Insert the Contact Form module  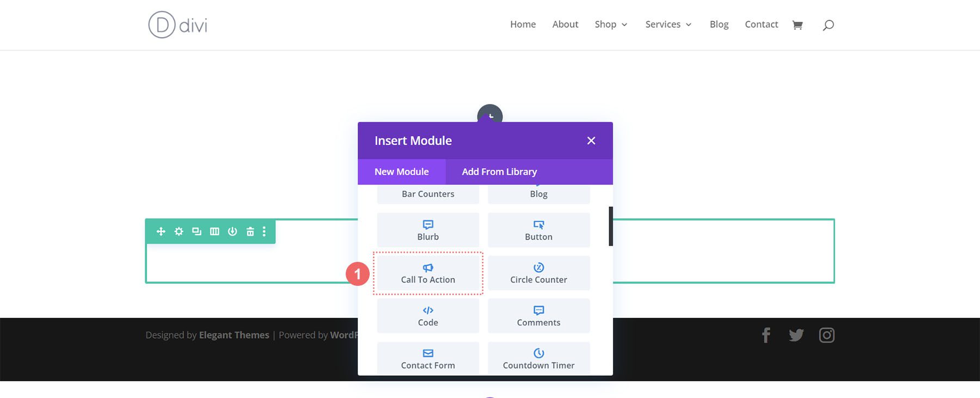coord(428,358)
